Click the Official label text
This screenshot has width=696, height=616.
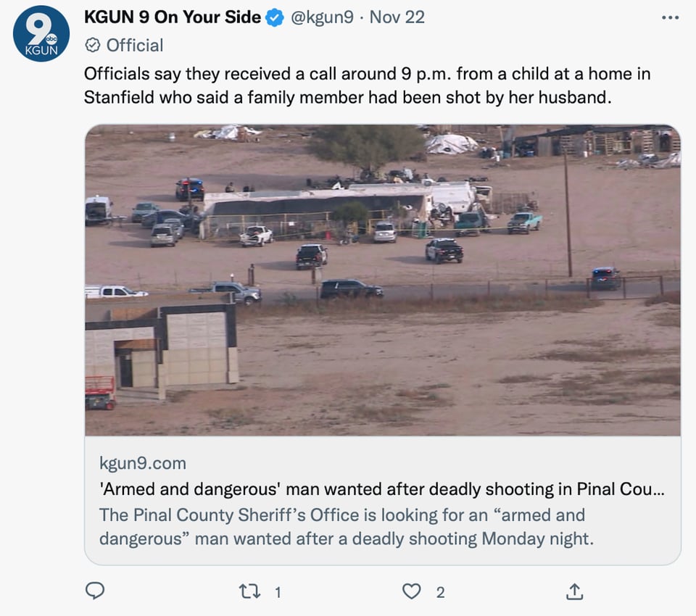(x=135, y=45)
